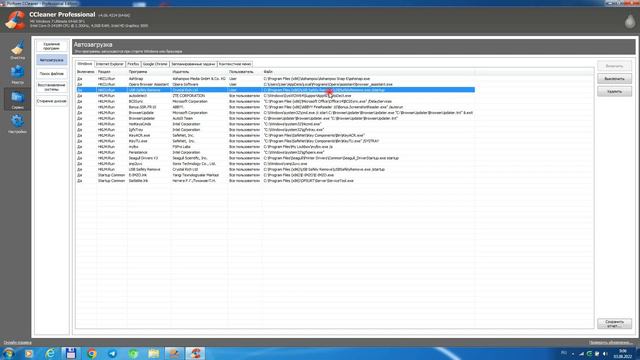Select the Сервис tools section icon
640x360 pixels.
pyautogui.click(x=17, y=99)
